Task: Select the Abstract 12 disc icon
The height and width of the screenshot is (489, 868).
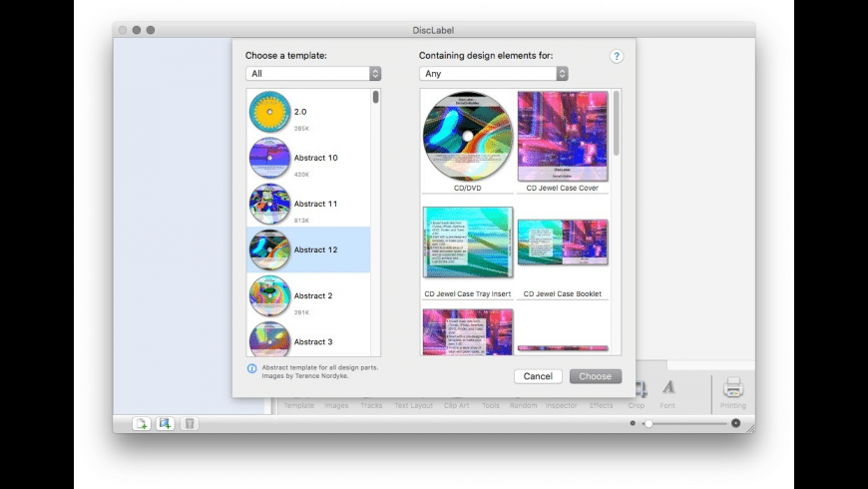Action: tap(269, 249)
